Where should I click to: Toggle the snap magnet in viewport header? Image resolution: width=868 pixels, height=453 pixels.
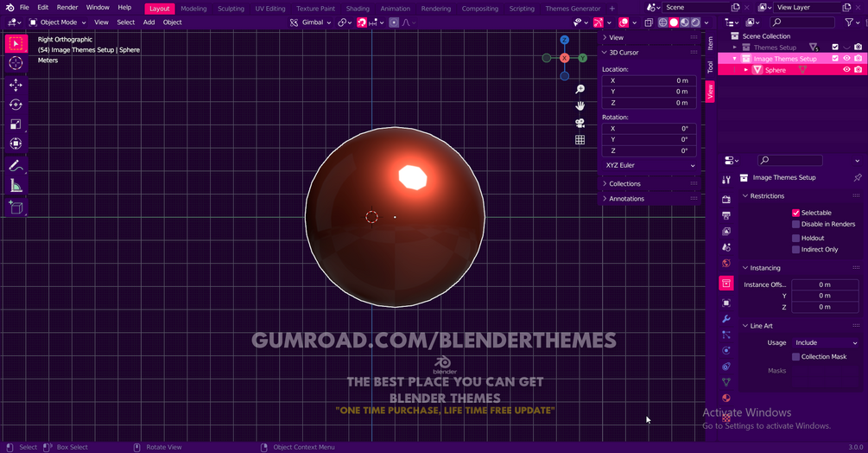(x=362, y=22)
